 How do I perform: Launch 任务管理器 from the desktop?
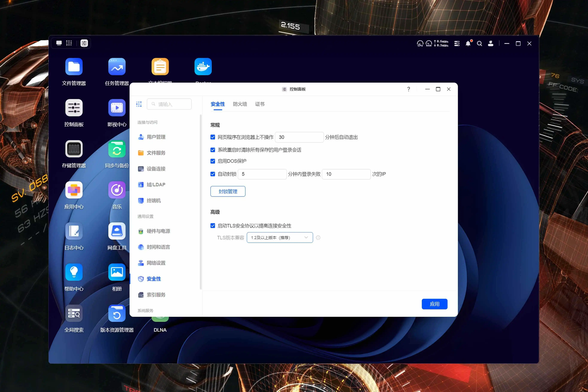click(117, 66)
